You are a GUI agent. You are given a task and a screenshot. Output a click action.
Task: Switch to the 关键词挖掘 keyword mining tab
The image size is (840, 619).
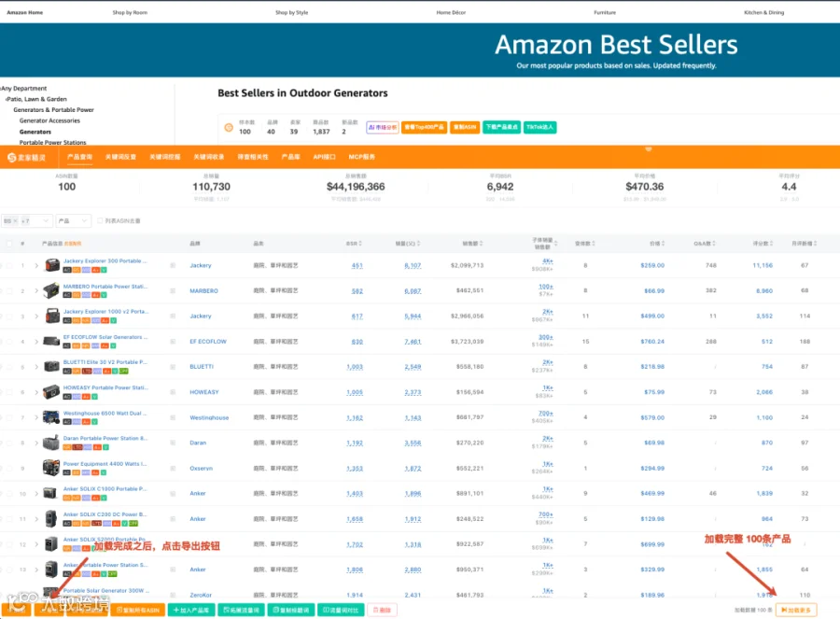(x=165, y=157)
